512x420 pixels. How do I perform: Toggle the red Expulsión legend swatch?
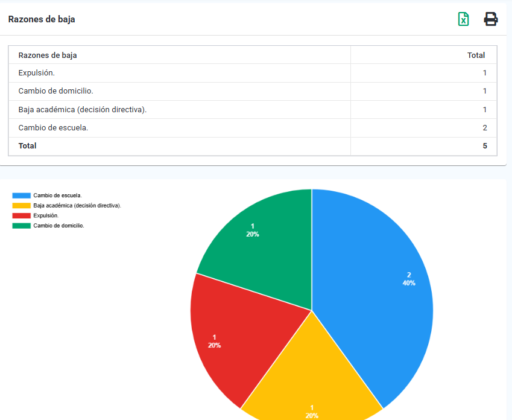pyautogui.click(x=21, y=215)
